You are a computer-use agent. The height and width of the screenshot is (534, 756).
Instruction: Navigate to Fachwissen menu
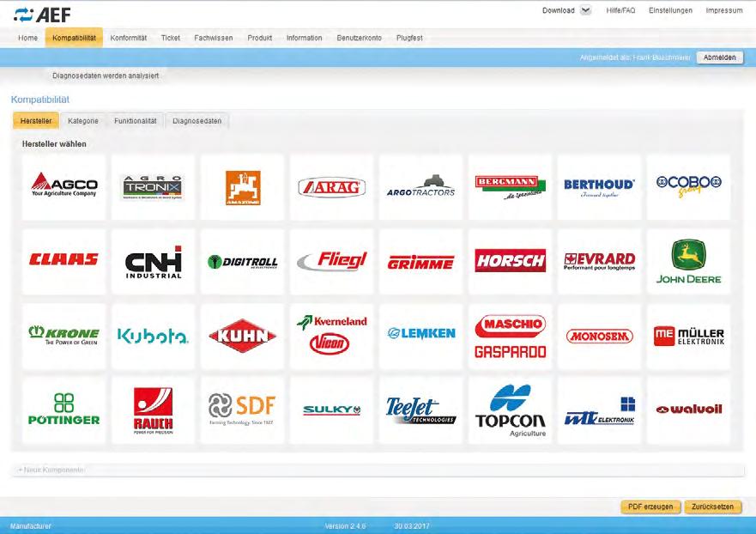[x=213, y=38]
